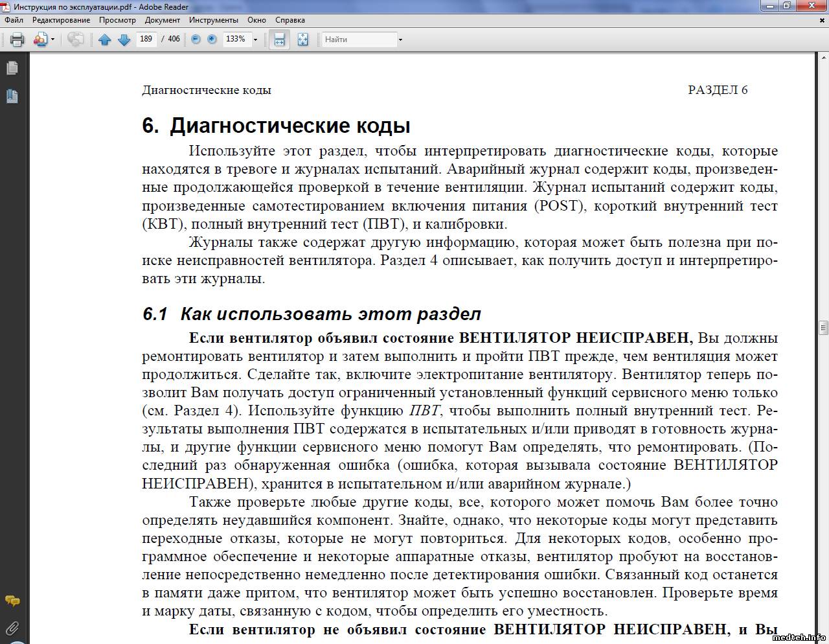Open the Файл menu
The width and height of the screenshot is (829, 644).
(x=14, y=20)
